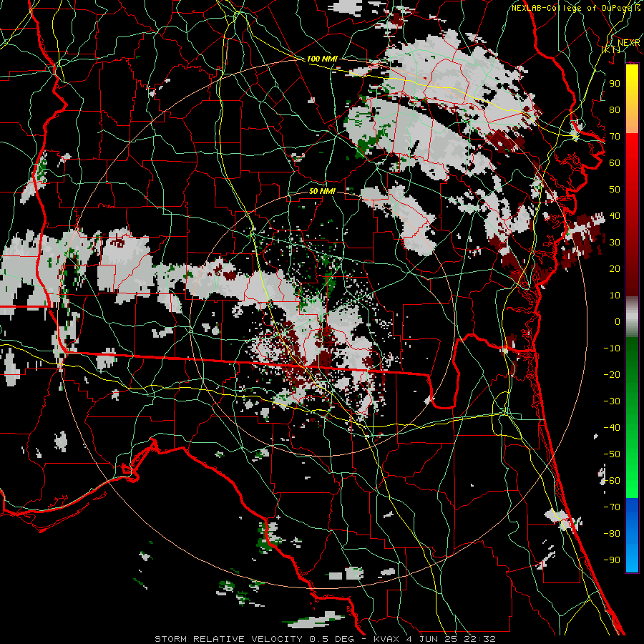Click the "80" value on the velocity scale
644x644 pixels.
(615, 109)
